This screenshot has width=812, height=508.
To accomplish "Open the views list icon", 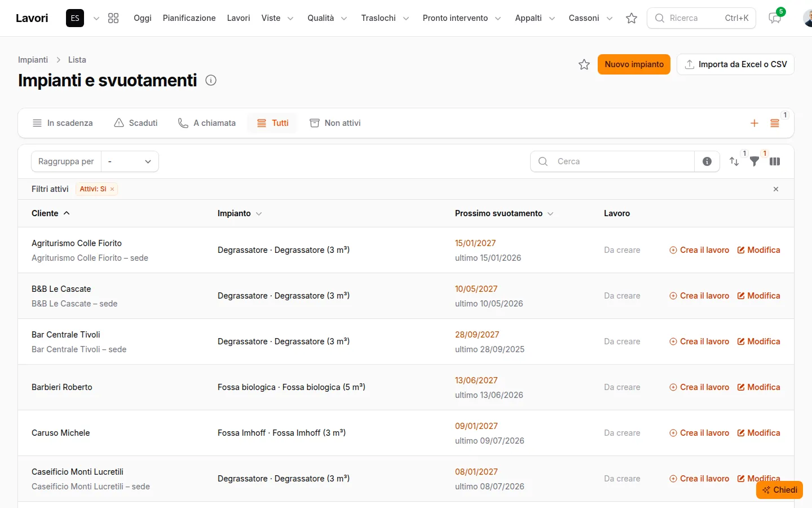I will pos(775,123).
